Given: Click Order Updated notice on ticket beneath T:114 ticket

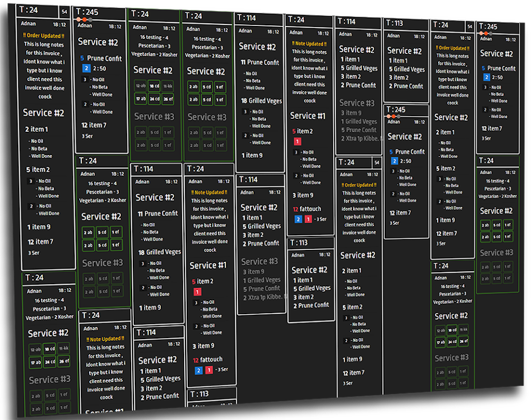Looking at the screenshot, I should click(359, 185).
